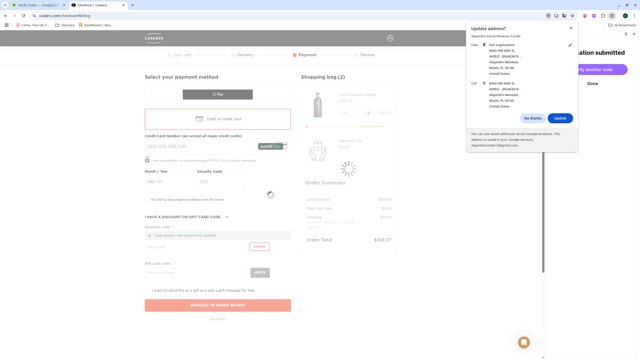Image resolution: width=640 pixels, height=360 pixels.
Task: Pay with the G Pay button
Action: (x=218, y=94)
